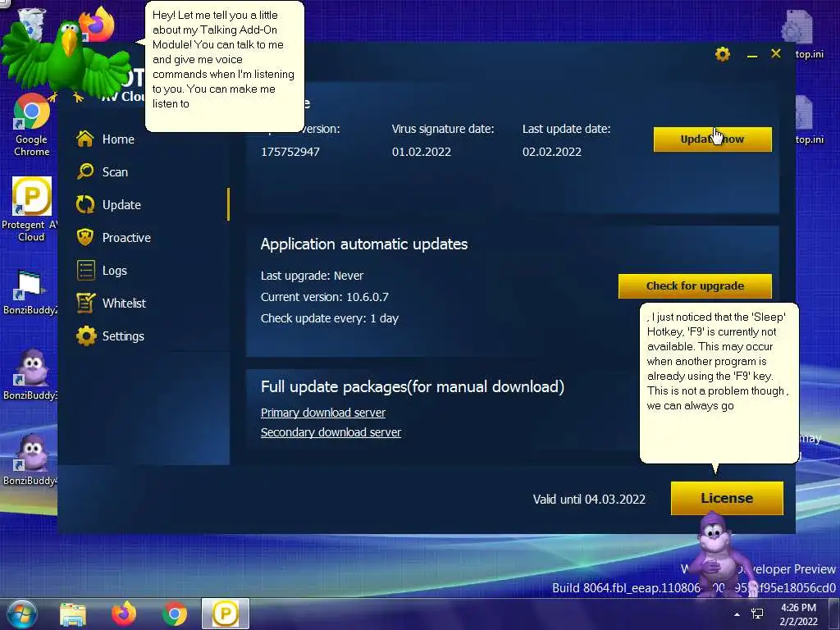This screenshot has height=630, width=840.
Task: Click the taskbar clock showing 4:26 PM
Action: pos(798,614)
